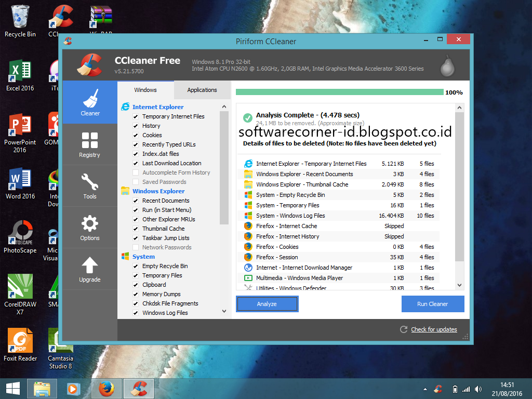Open the Cleaner section in sidebar
532x399 pixels.
point(90,102)
